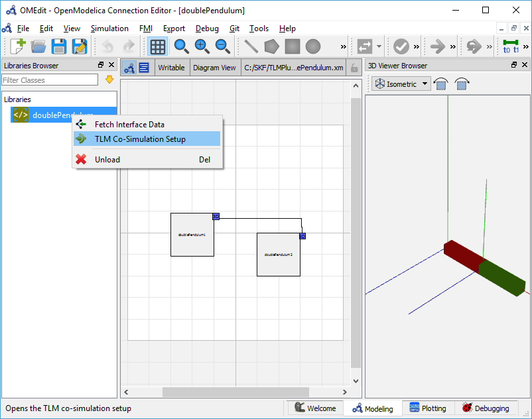The width and height of the screenshot is (532, 419).
Task: Open the Simulation menu
Action: (x=109, y=29)
